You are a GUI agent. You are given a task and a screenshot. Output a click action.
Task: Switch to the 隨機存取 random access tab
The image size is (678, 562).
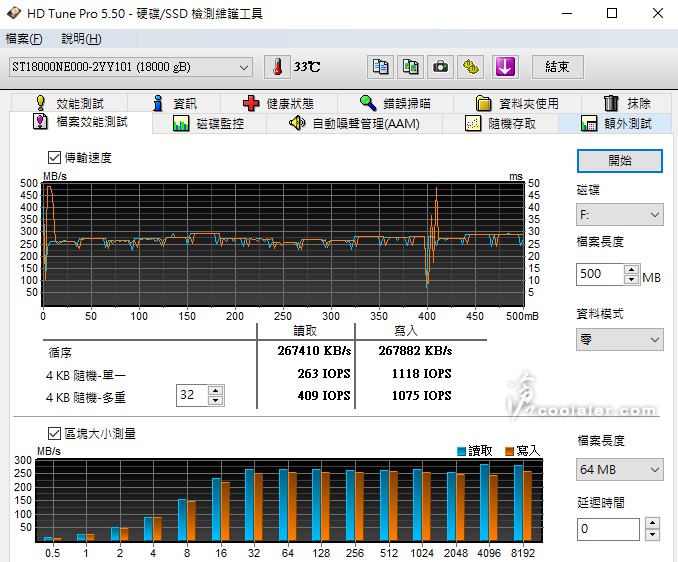[x=500, y=124]
